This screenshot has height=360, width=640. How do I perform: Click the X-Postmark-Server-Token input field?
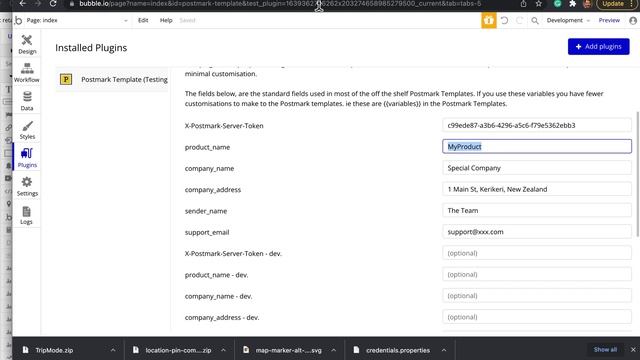(x=537, y=125)
